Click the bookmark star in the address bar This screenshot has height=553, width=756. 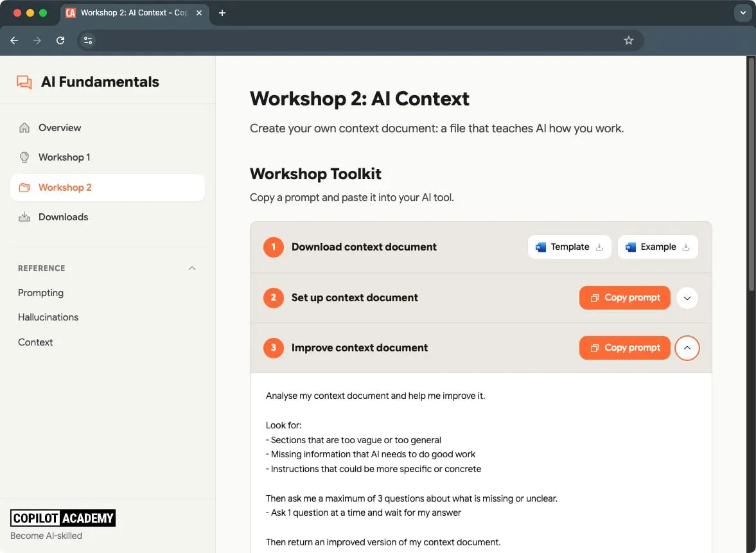[629, 40]
